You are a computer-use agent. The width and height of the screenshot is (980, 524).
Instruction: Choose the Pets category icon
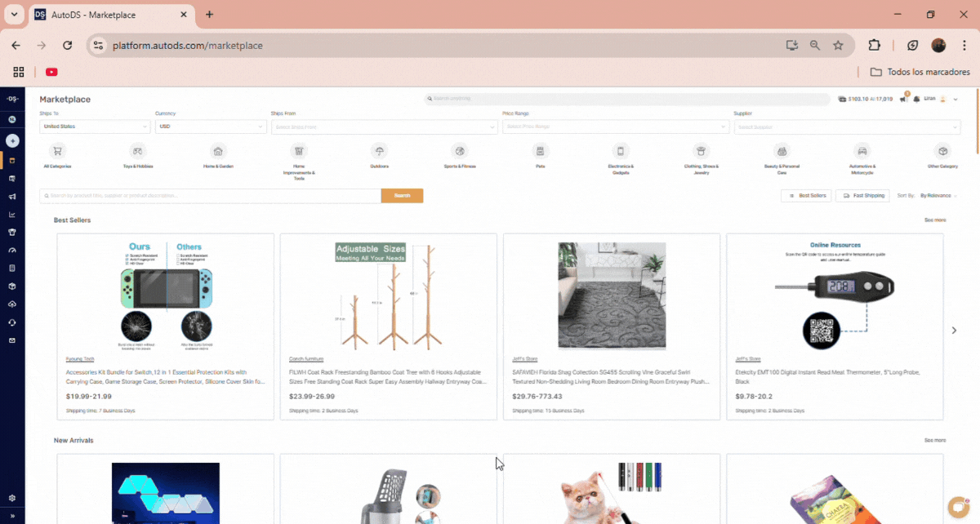[x=540, y=152]
